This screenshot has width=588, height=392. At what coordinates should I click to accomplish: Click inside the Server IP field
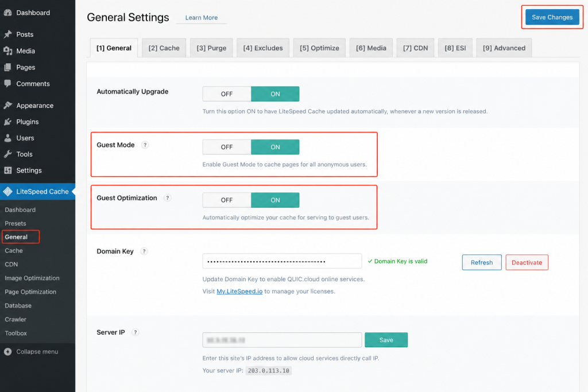(282, 340)
